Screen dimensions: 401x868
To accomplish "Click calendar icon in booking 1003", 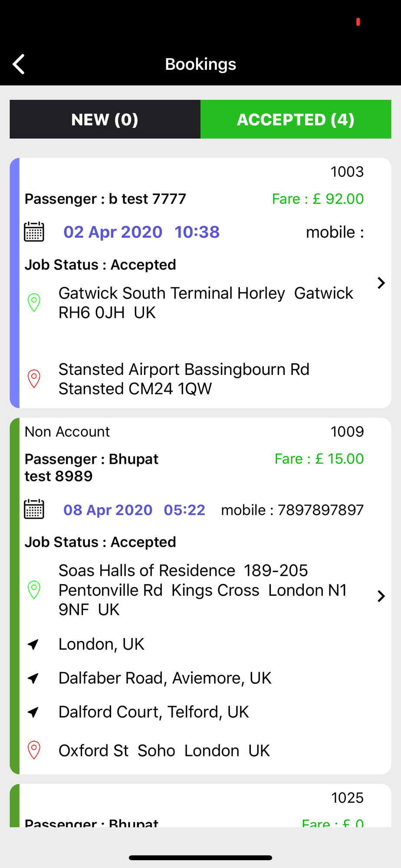I will tap(34, 232).
